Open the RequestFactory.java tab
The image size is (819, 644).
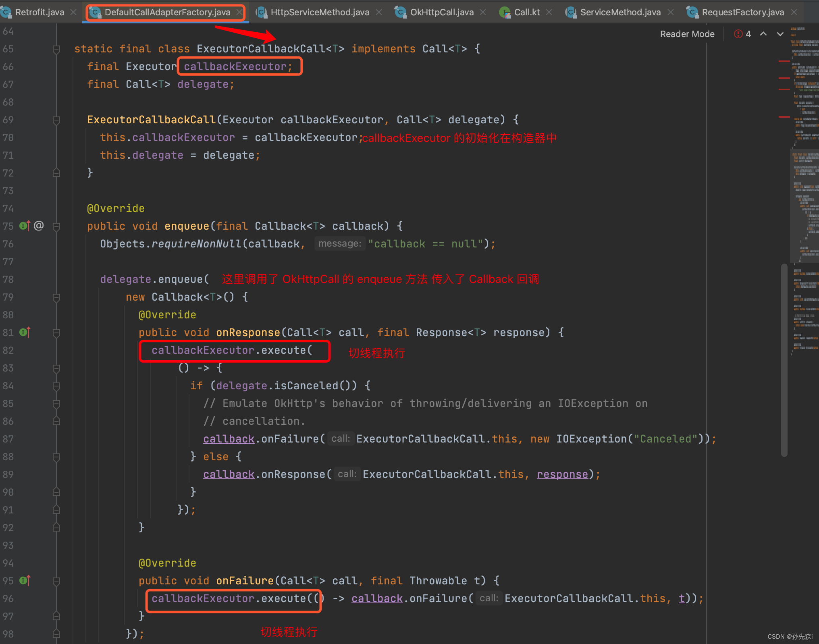click(743, 12)
